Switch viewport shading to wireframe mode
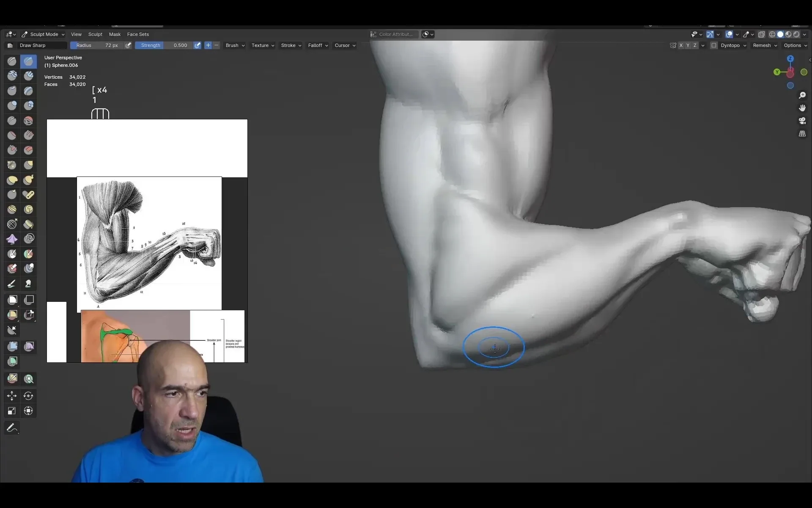Image resolution: width=812 pixels, height=508 pixels. (x=772, y=34)
